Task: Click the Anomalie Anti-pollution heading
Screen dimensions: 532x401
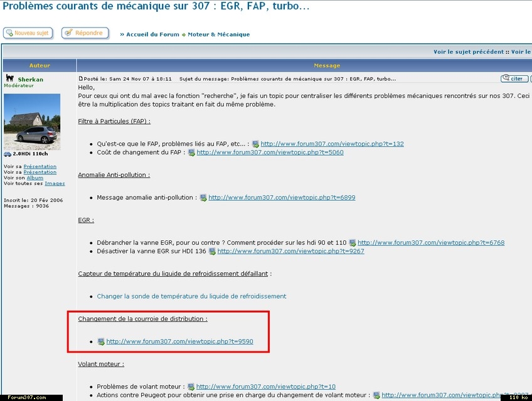Action: pyautogui.click(x=114, y=174)
